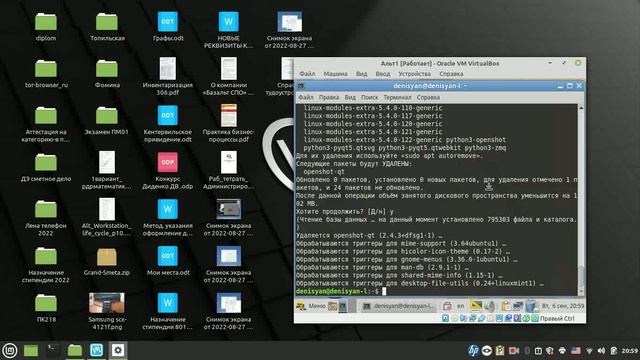Open the red screen recorder tray icon
Image resolution: width=640 pixels, height=360 pixels.
tap(514, 350)
